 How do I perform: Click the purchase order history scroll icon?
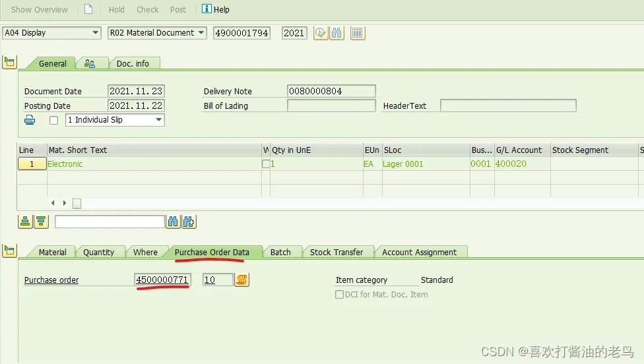[x=241, y=280]
